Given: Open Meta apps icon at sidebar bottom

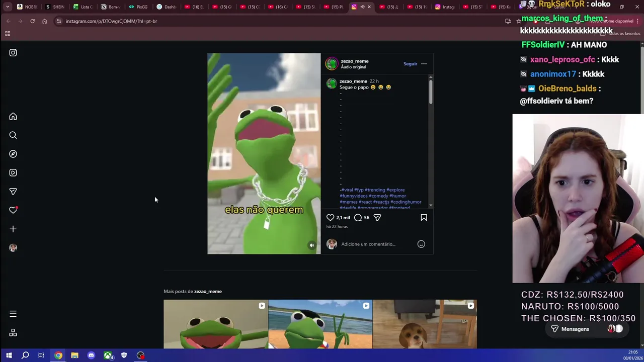Looking at the screenshot, I should click(x=13, y=333).
